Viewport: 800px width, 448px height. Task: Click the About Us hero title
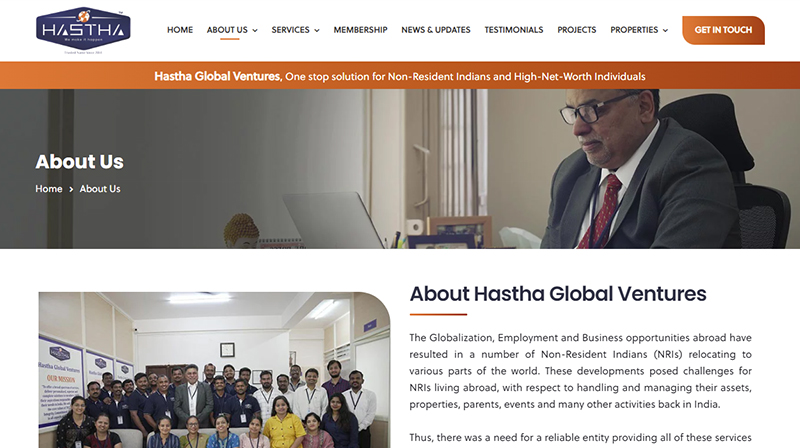(80, 162)
